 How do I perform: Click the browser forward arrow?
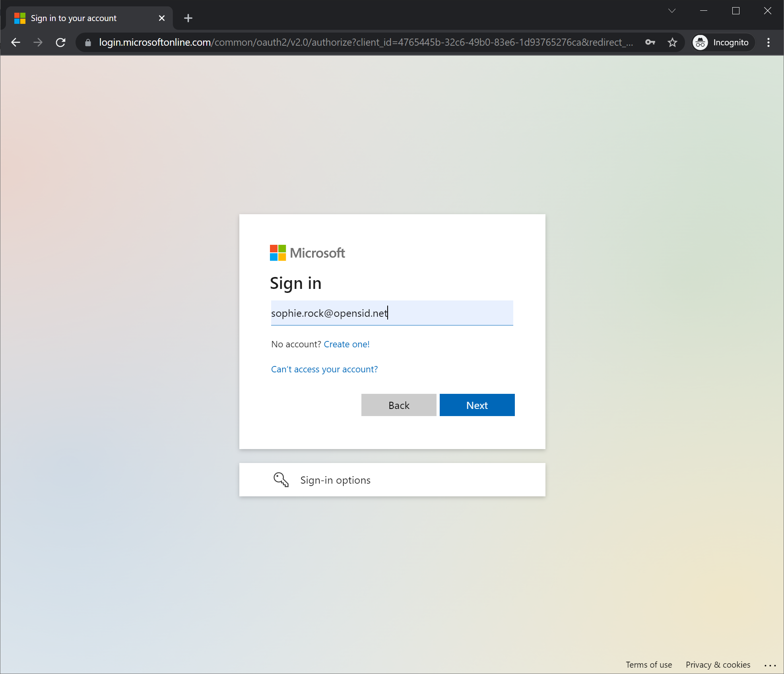click(x=38, y=43)
